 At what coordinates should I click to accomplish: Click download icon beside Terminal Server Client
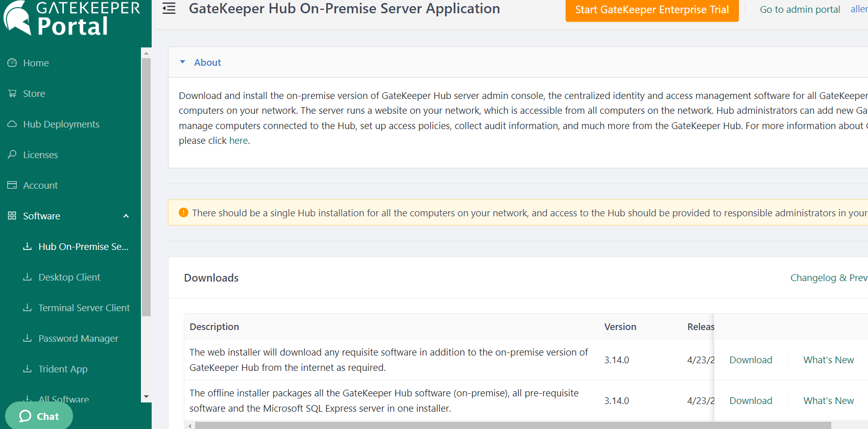(x=28, y=308)
